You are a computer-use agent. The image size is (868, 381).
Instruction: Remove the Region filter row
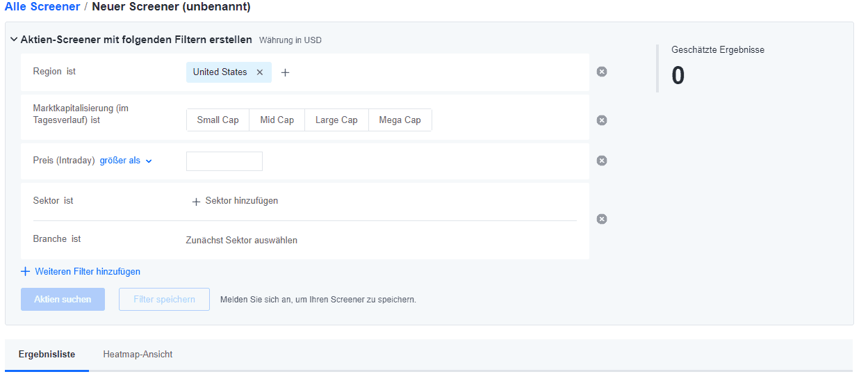pyautogui.click(x=602, y=72)
